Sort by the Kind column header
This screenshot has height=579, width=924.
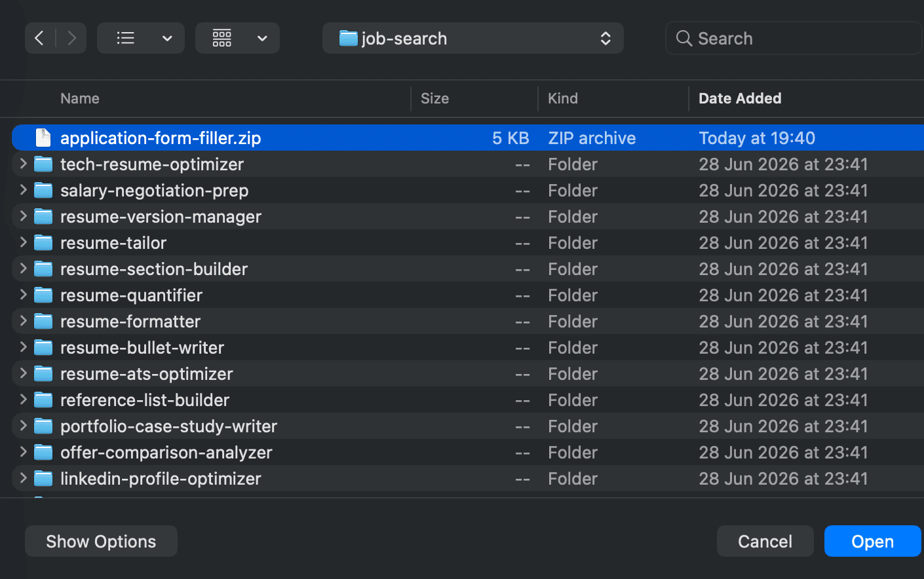[x=563, y=98]
